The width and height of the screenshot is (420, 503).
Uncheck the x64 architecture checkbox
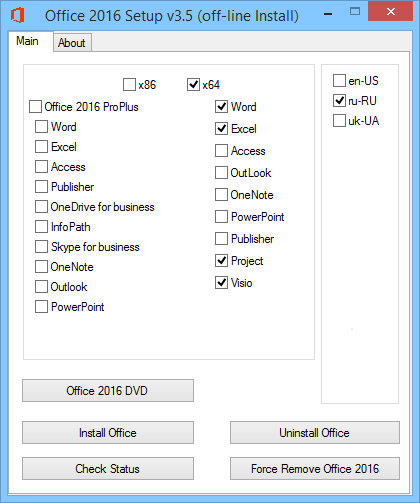[193, 85]
